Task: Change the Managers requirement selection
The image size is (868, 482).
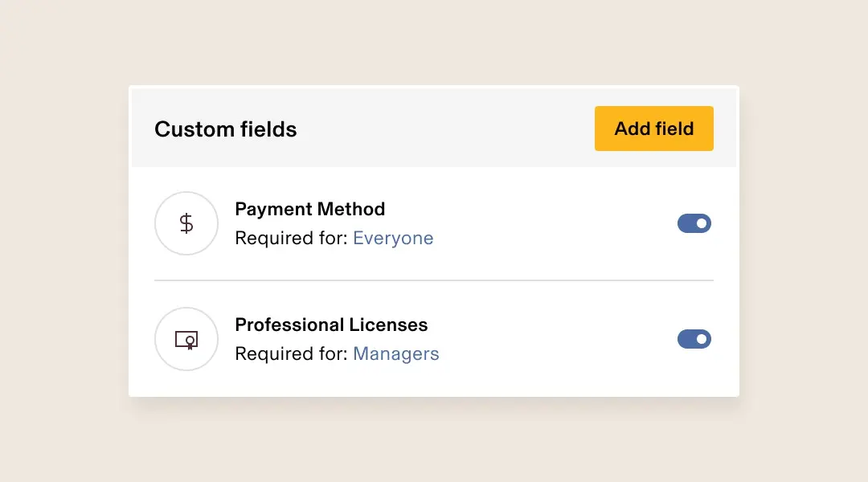Action: 396,353
